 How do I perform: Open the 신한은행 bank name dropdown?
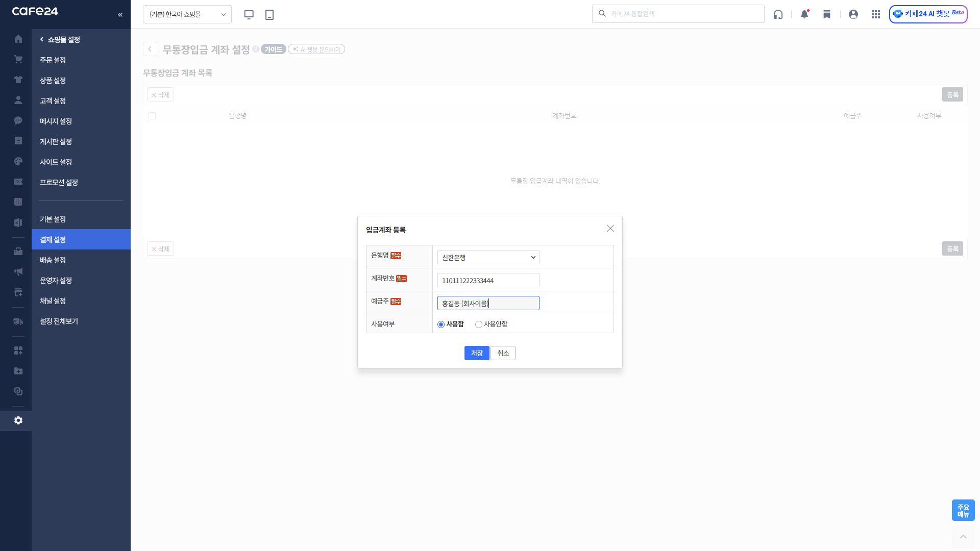[488, 257]
